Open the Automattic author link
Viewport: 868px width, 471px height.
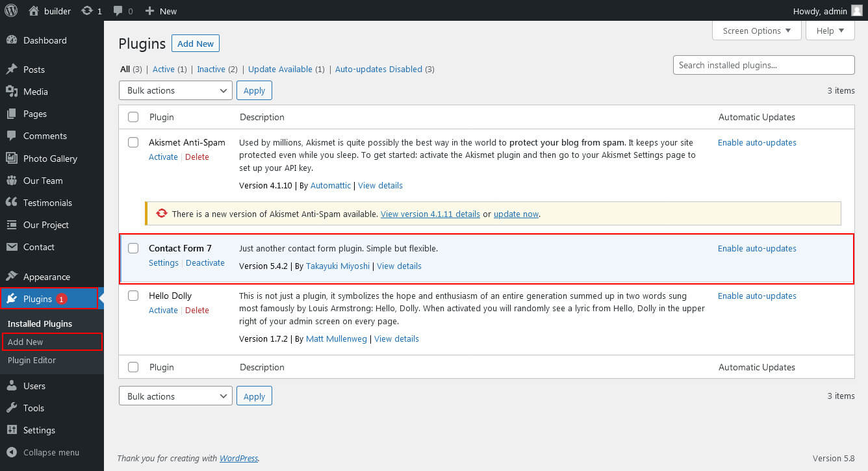[331, 185]
